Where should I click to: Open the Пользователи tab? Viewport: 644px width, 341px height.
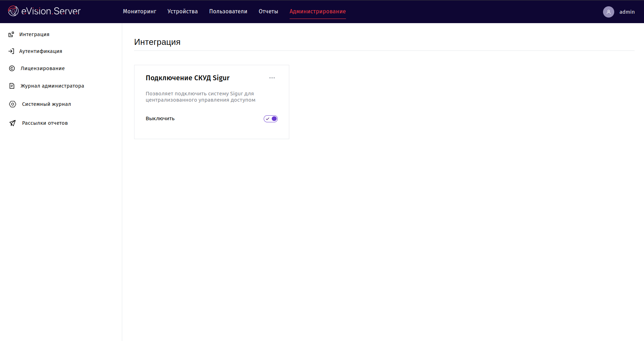228,12
